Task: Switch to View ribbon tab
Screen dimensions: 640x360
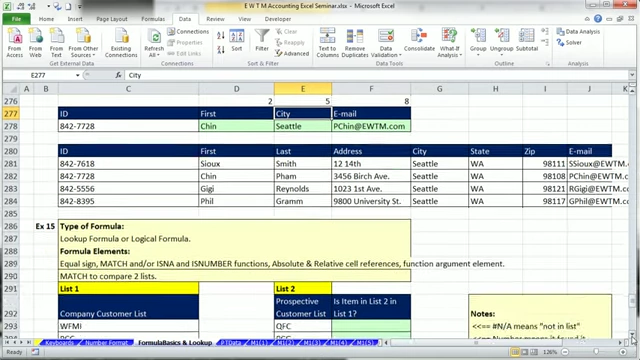Action: pyautogui.click(x=244, y=19)
